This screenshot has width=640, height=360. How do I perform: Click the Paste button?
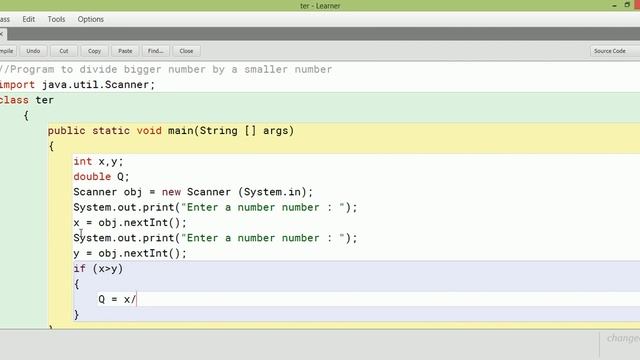click(125, 51)
